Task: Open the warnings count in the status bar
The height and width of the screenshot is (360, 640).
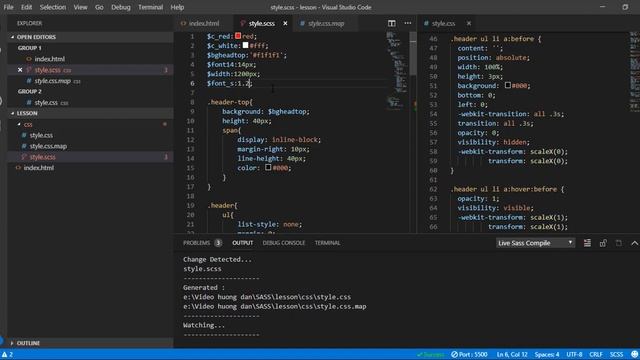Action: click(x=7, y=354)
